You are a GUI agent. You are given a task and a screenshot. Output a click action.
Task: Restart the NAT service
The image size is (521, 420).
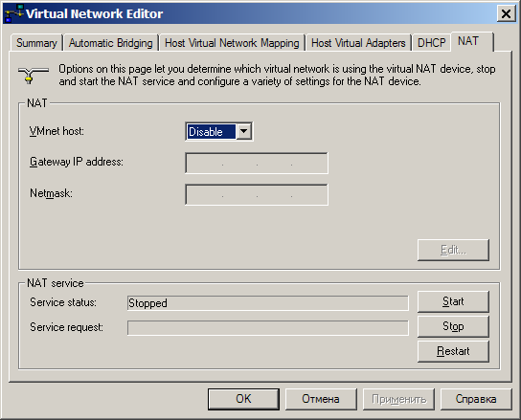[x=453, y=351]
